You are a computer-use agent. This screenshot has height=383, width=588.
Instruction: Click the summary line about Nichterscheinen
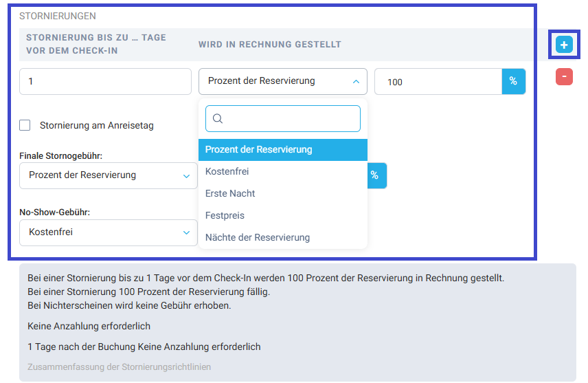click(x=129, y=305)
